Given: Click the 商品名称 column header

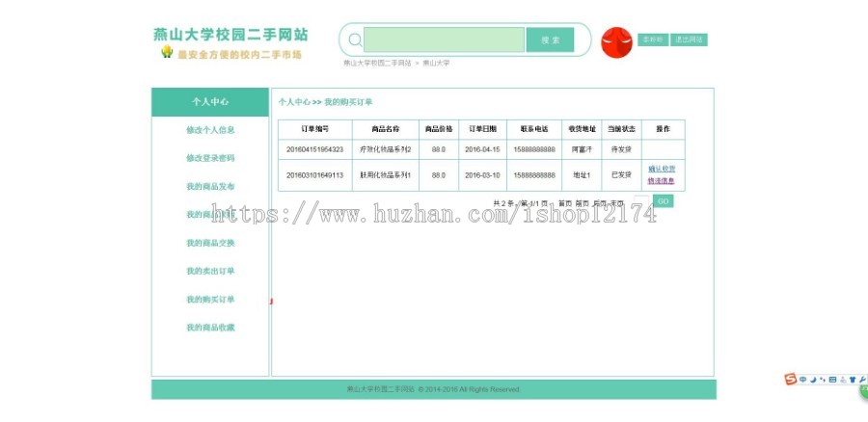Looking at the screenshot, I should click(385, 129).
